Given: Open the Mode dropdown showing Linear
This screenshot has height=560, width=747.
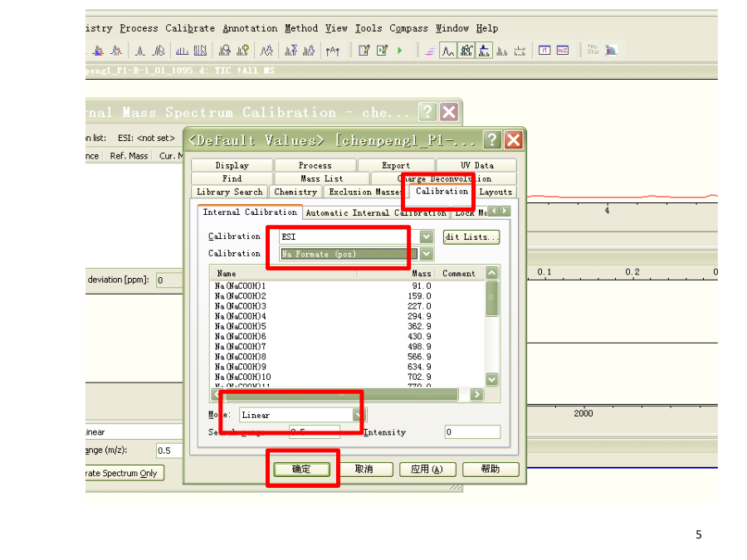Looking at the screenshot, I should click(x=359, y=415).
